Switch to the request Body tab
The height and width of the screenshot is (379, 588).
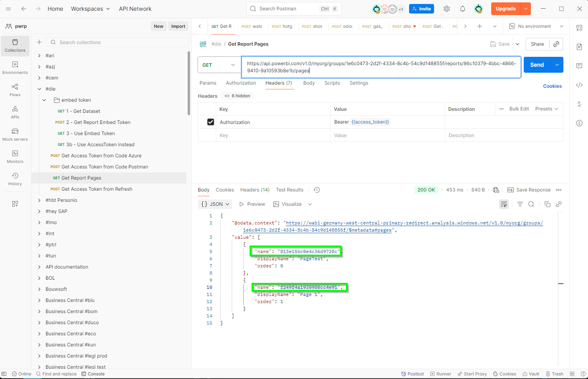(x=309, y=83)
